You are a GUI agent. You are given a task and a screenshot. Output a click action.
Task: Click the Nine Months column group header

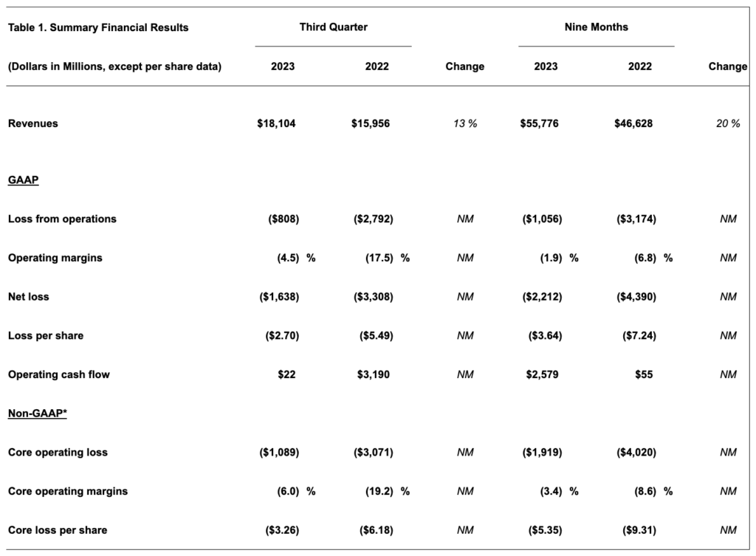pos(596,27)
